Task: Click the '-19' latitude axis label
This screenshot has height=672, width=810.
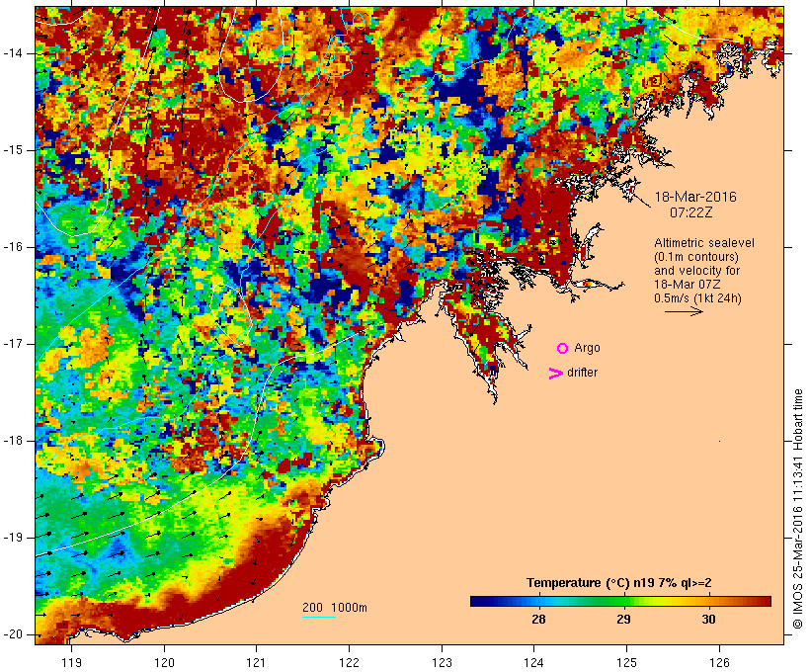Action: pos(13,538)
